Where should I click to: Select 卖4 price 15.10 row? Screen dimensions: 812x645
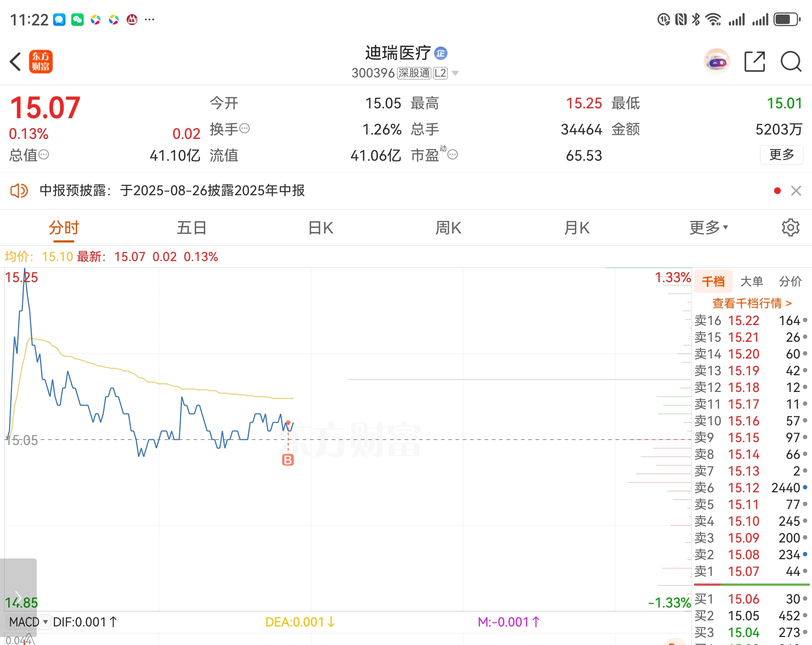[751, 521]
